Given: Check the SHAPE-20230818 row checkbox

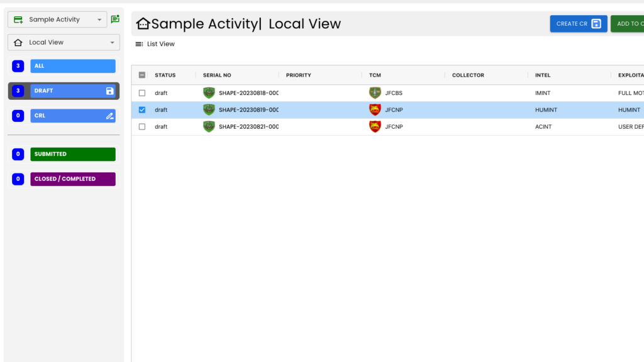Looking at the screenshot, I should tap(142, 93).
